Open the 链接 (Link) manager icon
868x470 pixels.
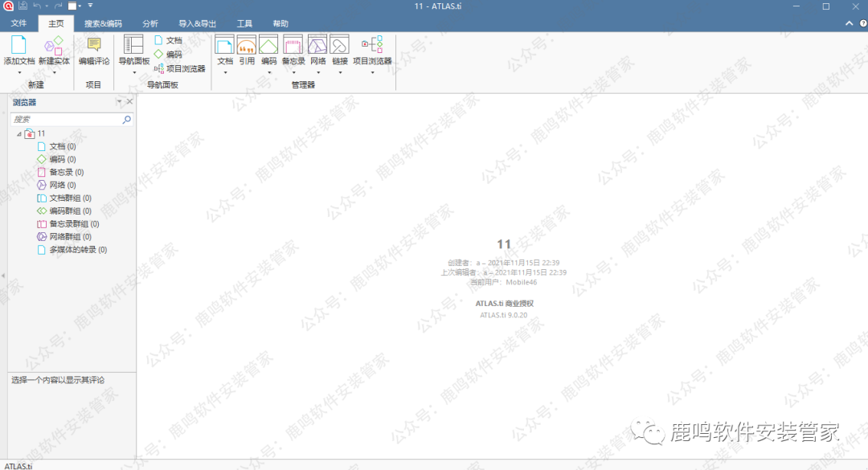(x=340, y=45)
